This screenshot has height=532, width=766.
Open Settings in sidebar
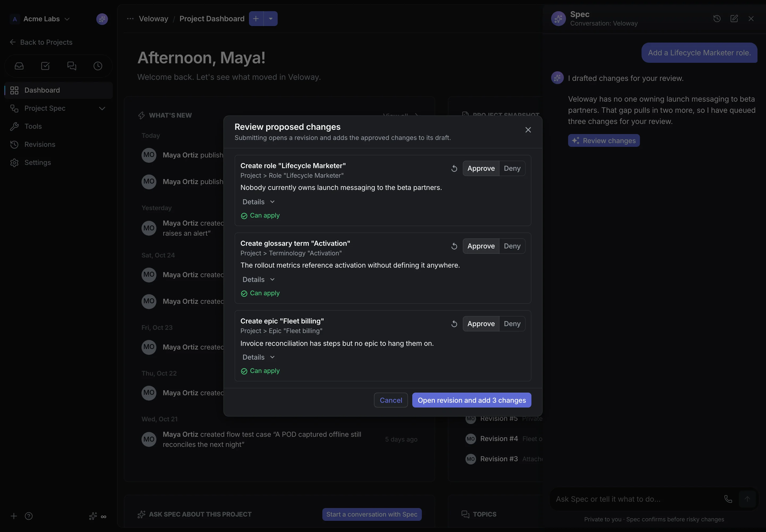[x=58, y=162]
